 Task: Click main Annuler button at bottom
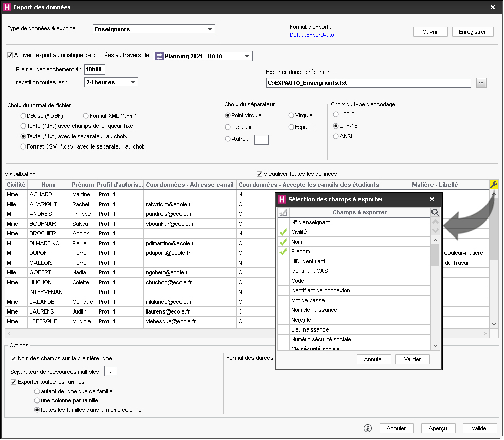pyautogui.click(x=397, y=428)
